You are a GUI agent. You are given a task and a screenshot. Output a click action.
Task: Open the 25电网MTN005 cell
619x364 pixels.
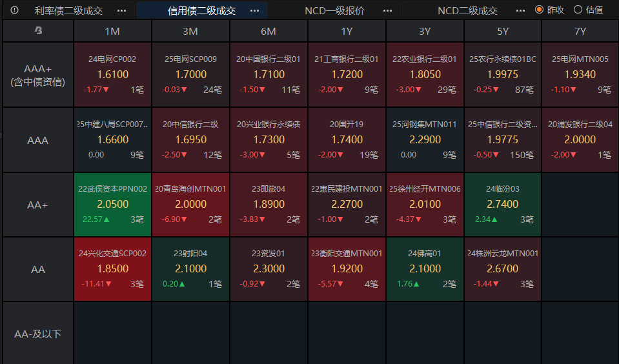coord(580,75)
